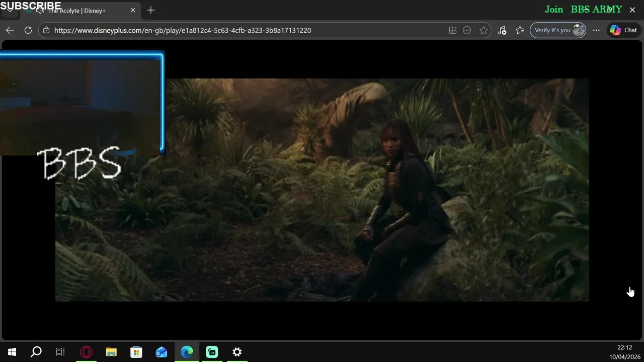Switch to Microsoft Edge on taskbar
The width and height of the screenshot is (644, 362).
point(187,352)
